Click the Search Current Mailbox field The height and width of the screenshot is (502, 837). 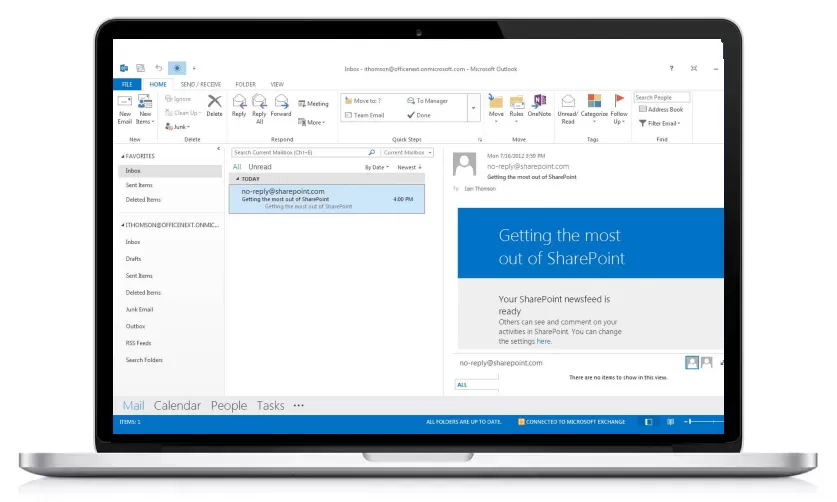click(304, 153)
